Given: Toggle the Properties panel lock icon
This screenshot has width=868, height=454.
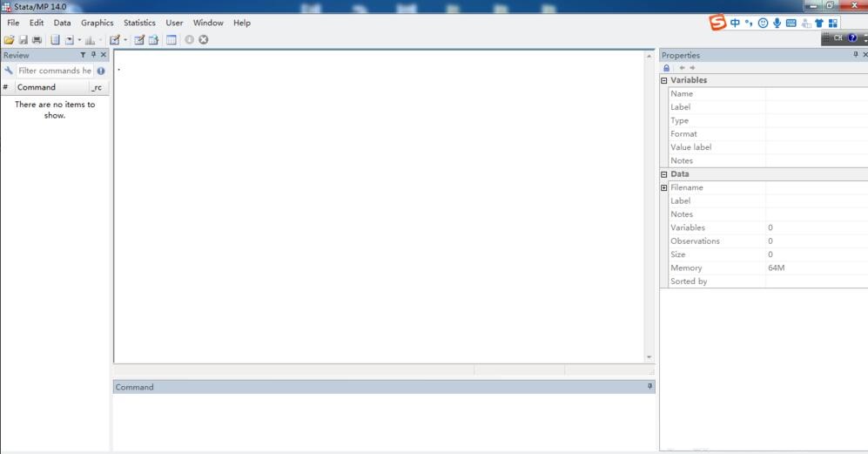Looking at the screenshot, I should (x=667, y=68).
